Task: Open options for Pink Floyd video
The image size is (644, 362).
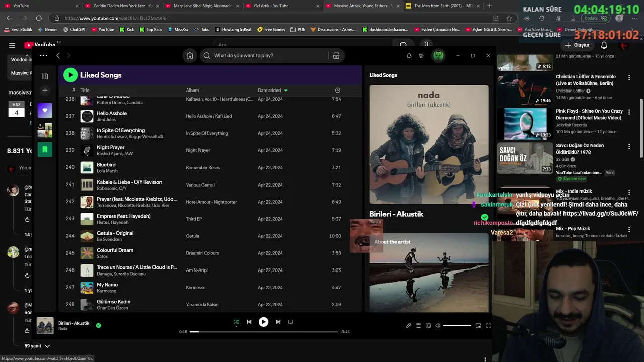Action: tap(629, 112)
